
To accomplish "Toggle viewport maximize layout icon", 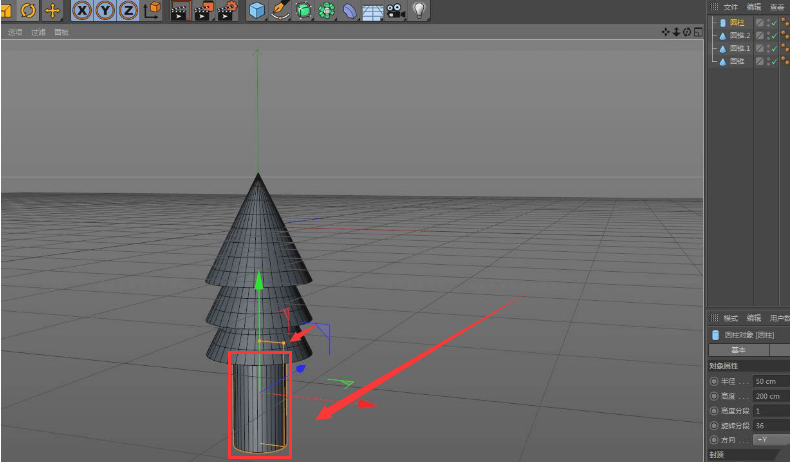I will click(x=698, y=32).
